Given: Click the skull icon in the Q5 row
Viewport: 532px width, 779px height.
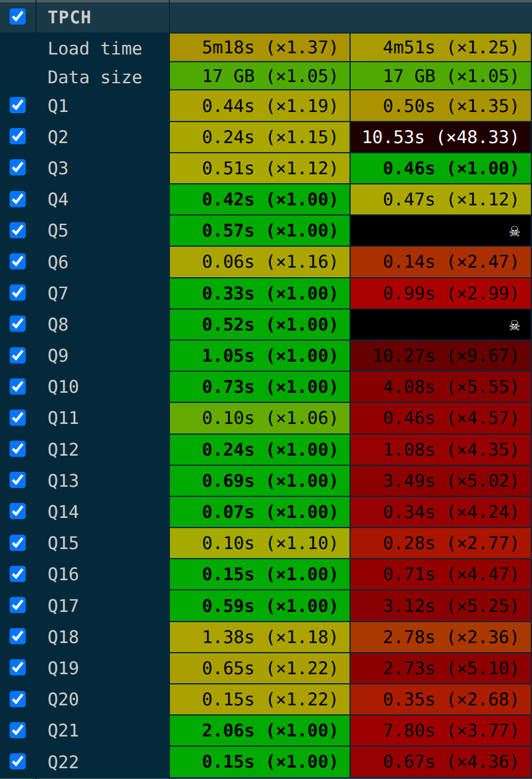Looking at the screenshot, I should [x=514, y=231].
